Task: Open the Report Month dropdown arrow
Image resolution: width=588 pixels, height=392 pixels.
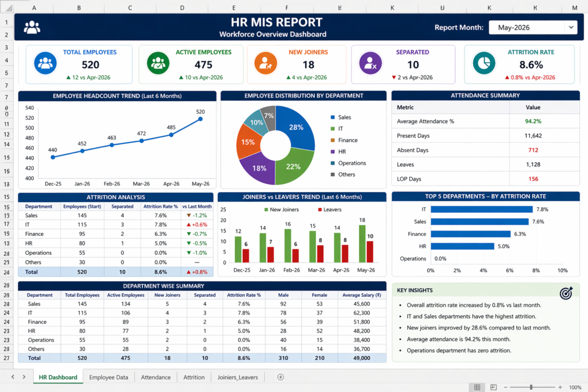Action: [x=571, y=28]
